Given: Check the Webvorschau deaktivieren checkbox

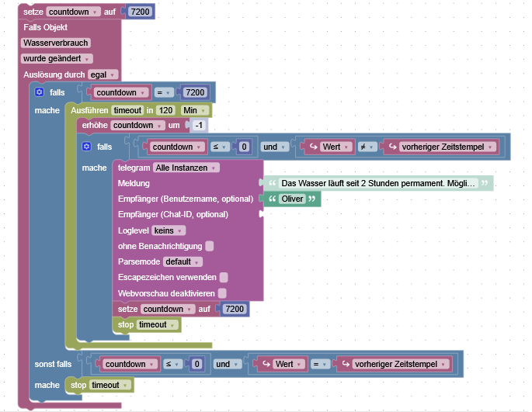Looking at the screenshot, I should 223,293.
